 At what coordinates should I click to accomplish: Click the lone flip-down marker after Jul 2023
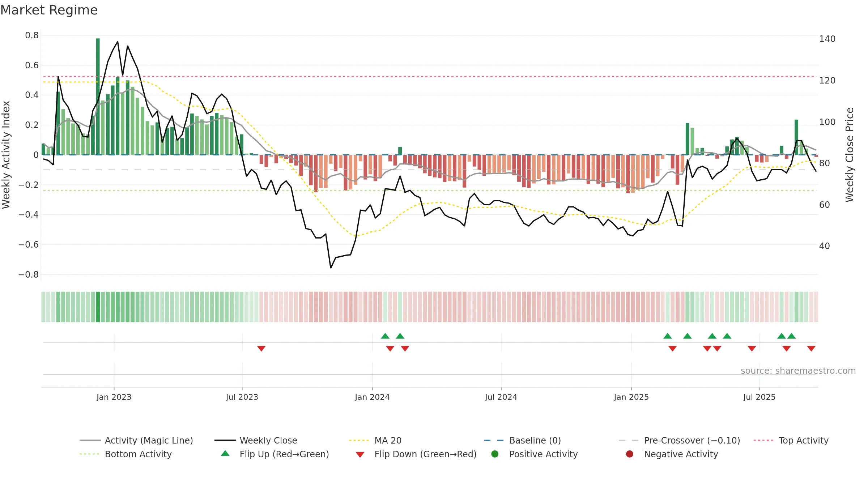[261, 348]
